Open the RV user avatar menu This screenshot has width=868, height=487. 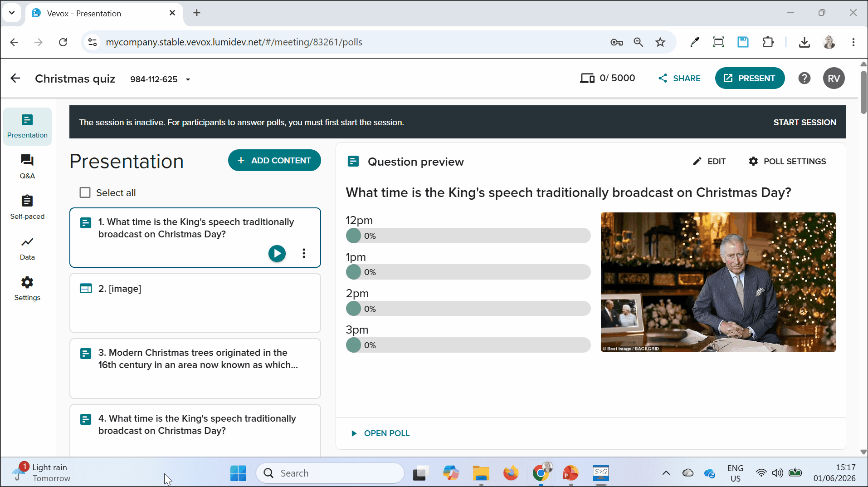pos(834,78)
